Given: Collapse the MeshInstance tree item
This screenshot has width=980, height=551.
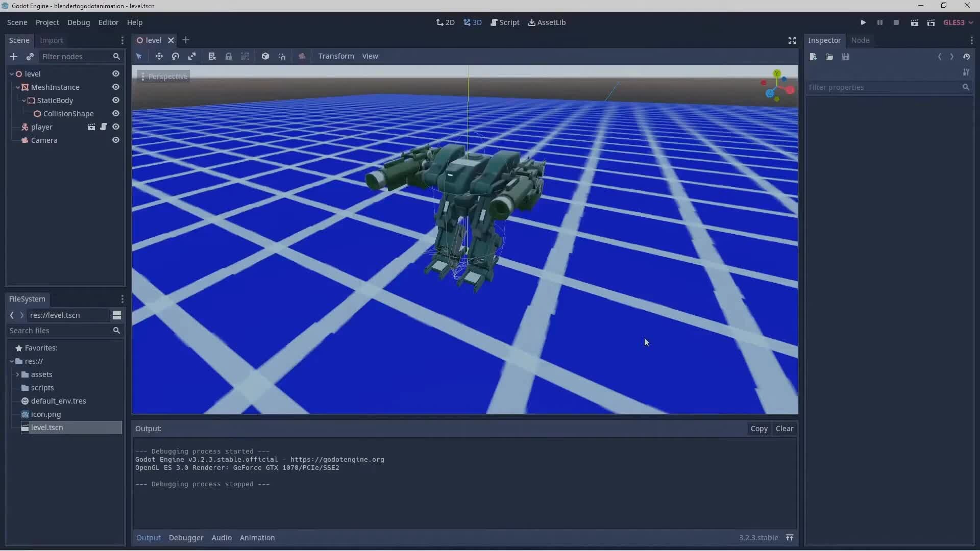Looking at the screenshot, I should coord(17,87).
